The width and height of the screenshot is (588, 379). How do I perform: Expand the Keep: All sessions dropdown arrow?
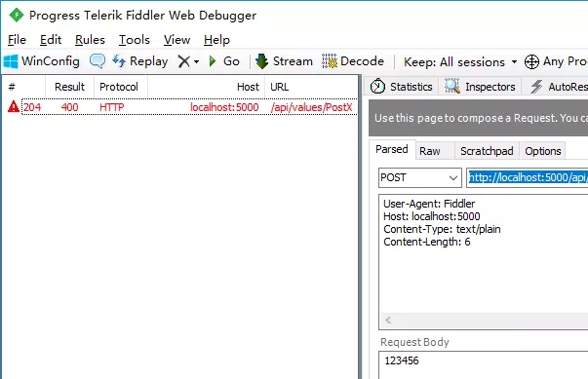(x=514, y=61)
